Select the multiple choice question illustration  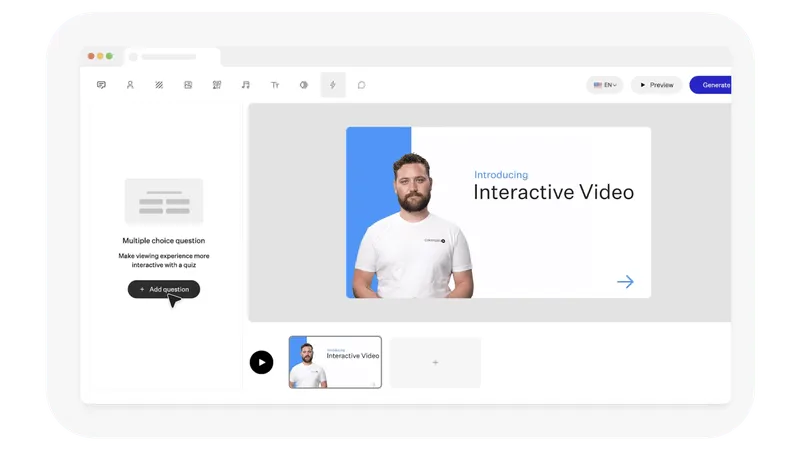pyautogui.click(x=164, y=201)
